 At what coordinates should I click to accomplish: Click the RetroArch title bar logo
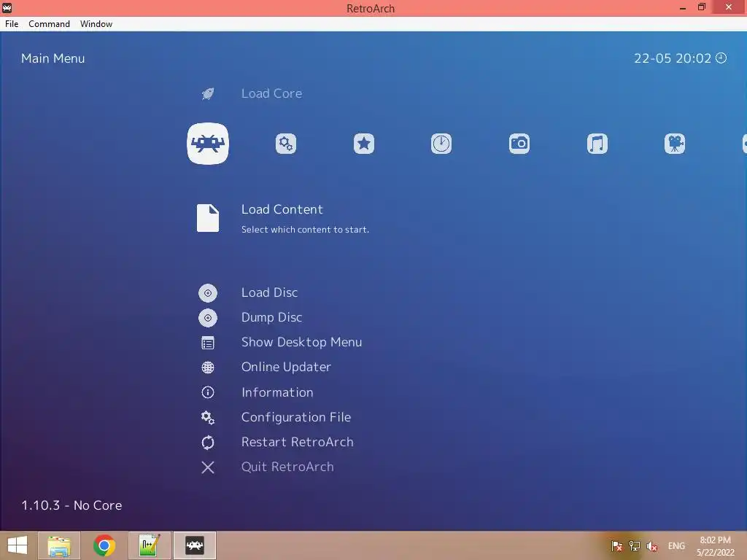tap(7, 7)
